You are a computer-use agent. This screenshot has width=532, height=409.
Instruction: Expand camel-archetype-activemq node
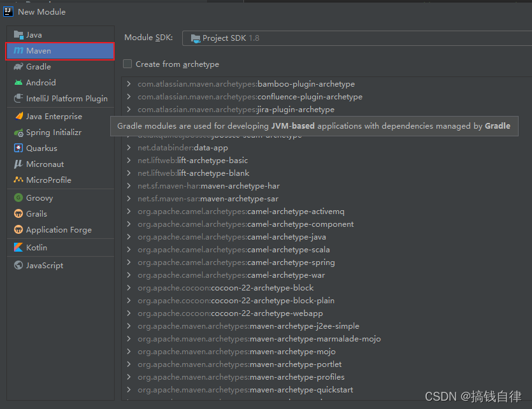(x=129, y=212)
